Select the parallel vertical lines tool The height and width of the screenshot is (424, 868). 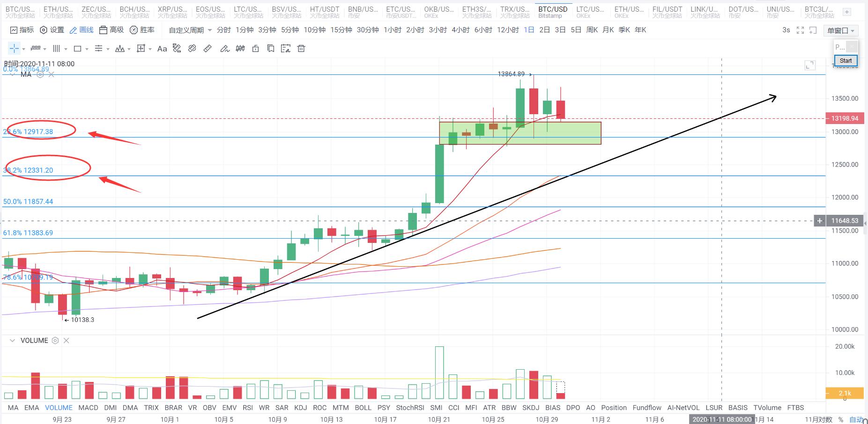57,49
